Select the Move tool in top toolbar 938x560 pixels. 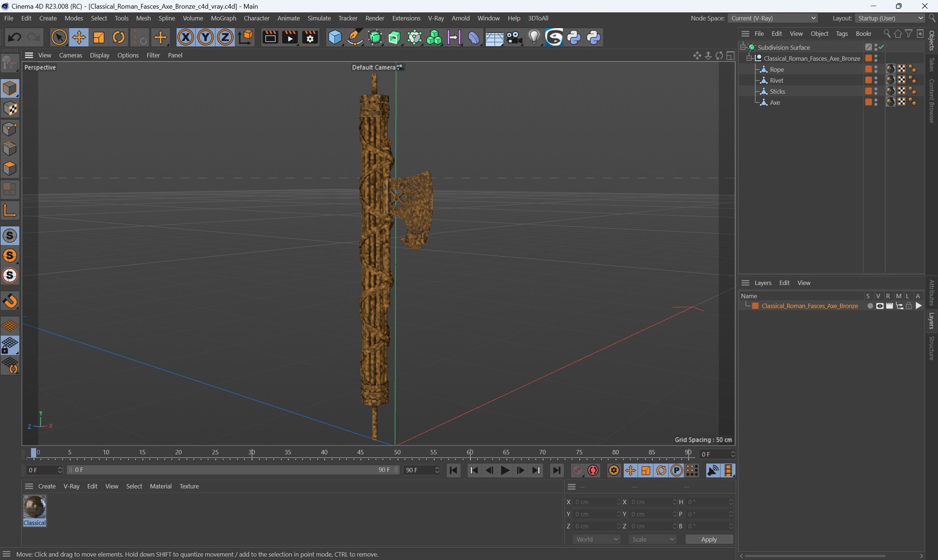pos(79,37)
